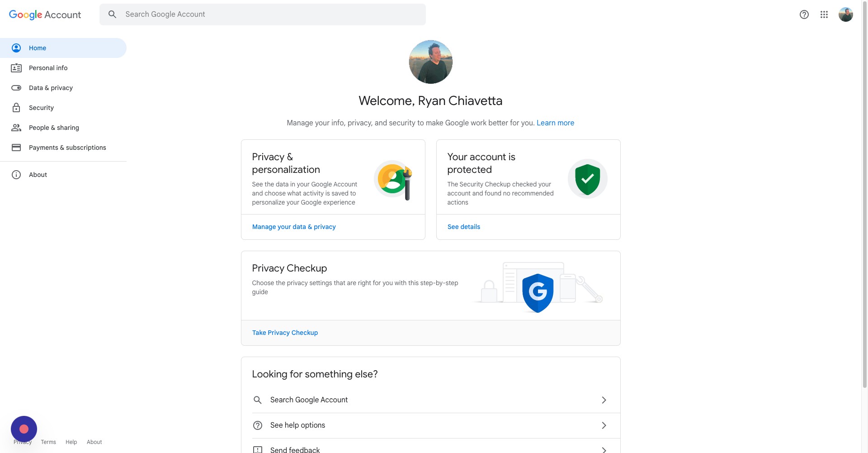
Task: Click the red record floating button
Action: (24, 429)
